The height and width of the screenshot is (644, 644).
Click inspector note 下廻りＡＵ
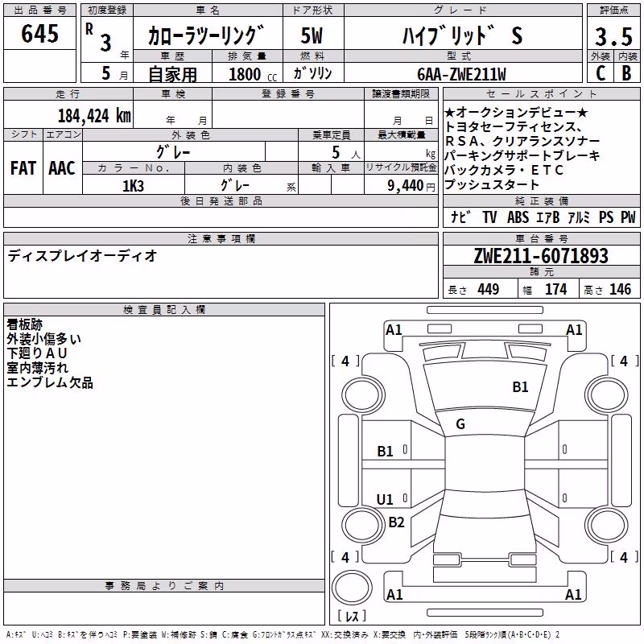(x=37, y=353)
